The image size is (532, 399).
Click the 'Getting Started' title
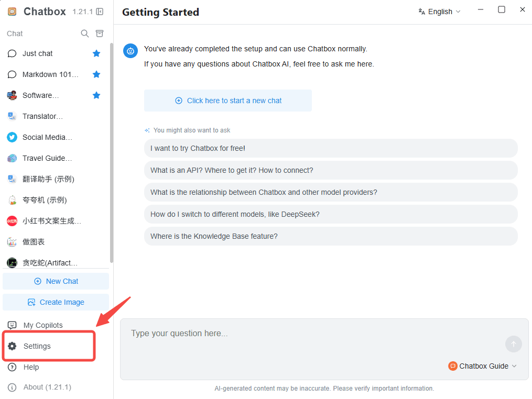160,12
